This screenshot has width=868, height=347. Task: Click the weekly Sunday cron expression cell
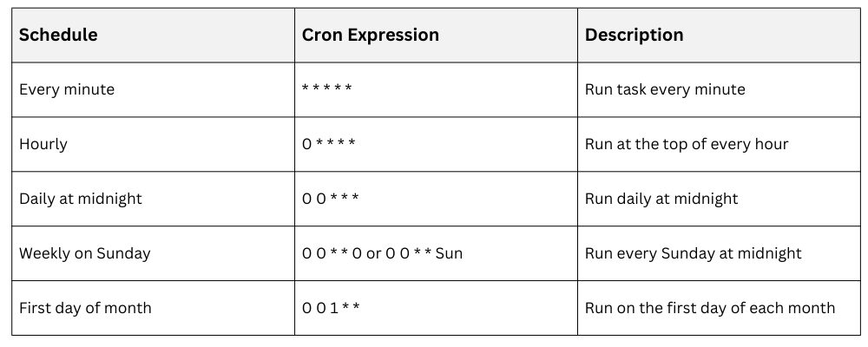pyautogui.click(x=382, y=253)
